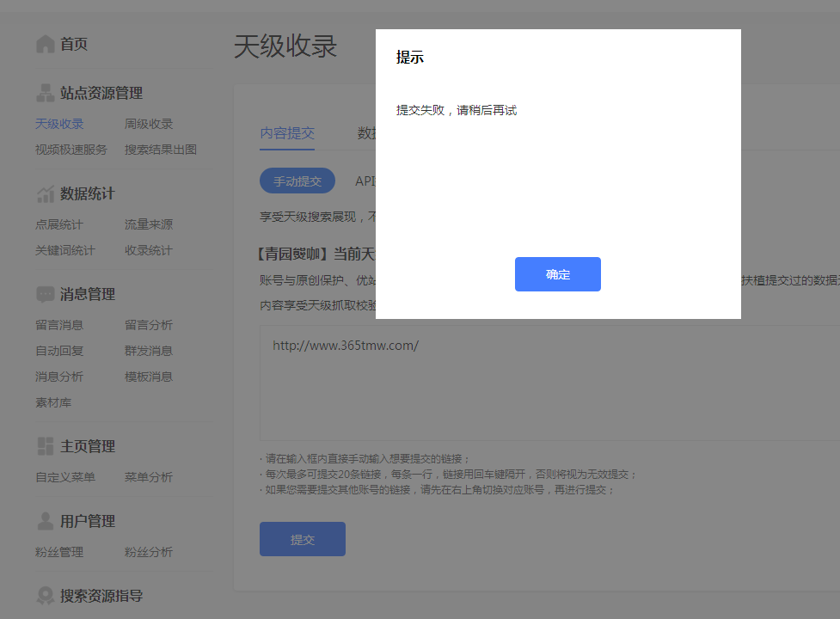Click the dialog title 提示
The image size is (840, 619).
[x=410, y=58]
